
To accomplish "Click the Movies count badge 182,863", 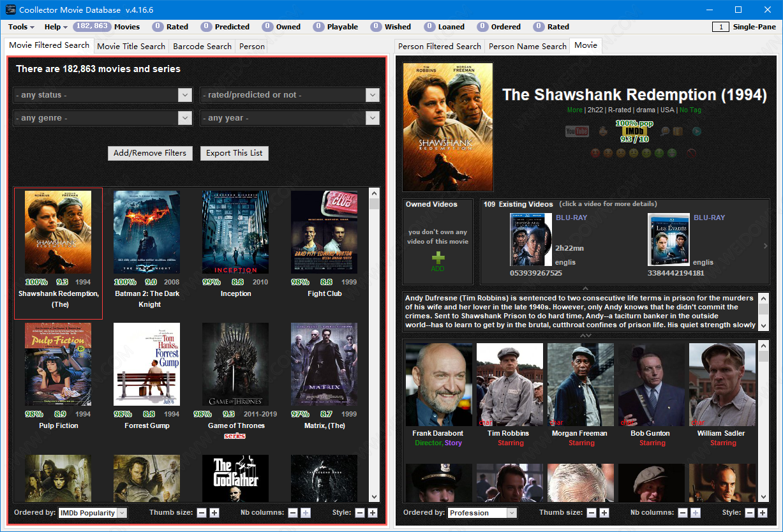I will pyautogui.click(x=91, y=27).
